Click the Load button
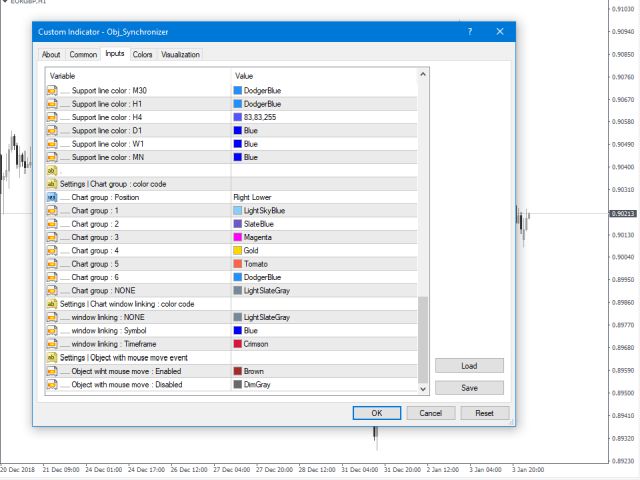This screenshot has width=640, height=480. pos(469,366)
